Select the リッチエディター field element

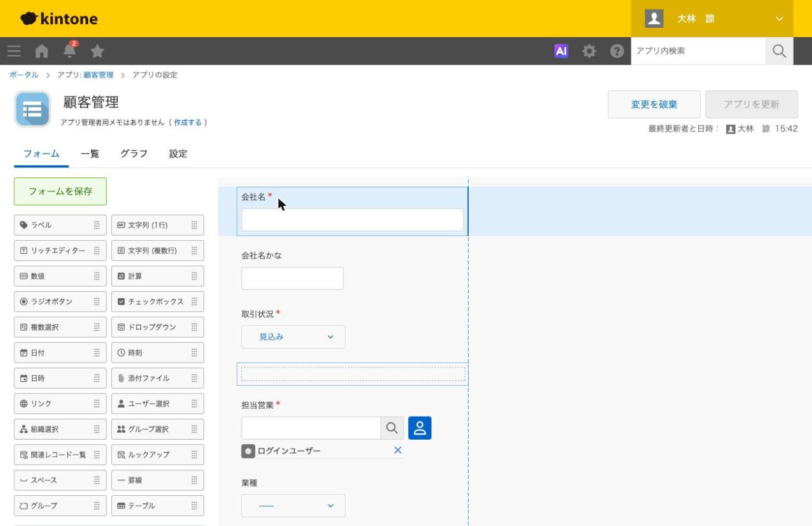coord(60,250)
